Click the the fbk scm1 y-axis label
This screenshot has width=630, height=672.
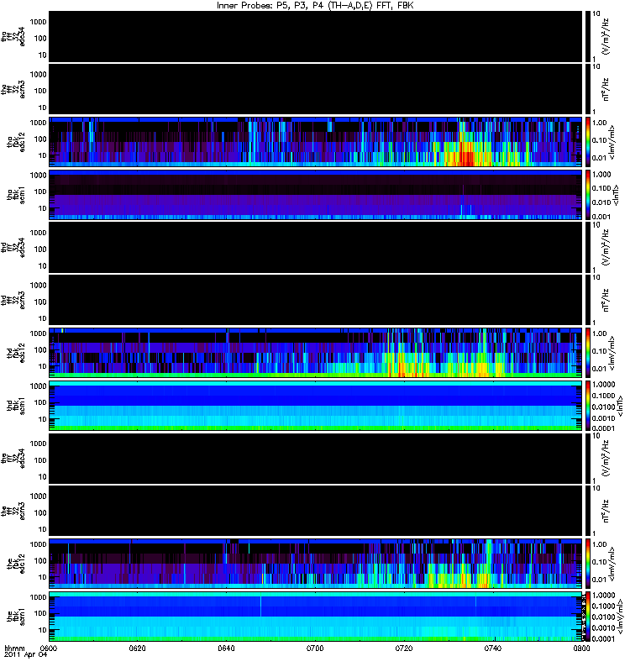(x=16, y=617)
